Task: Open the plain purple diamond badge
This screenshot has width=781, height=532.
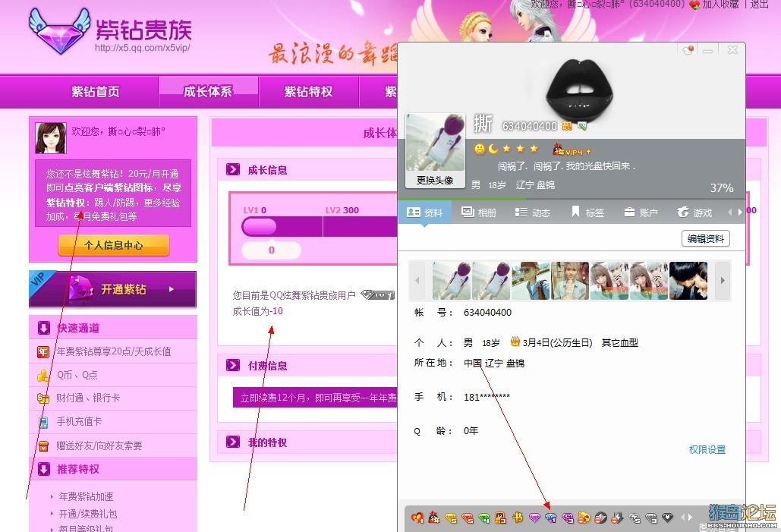Action: 534,518
